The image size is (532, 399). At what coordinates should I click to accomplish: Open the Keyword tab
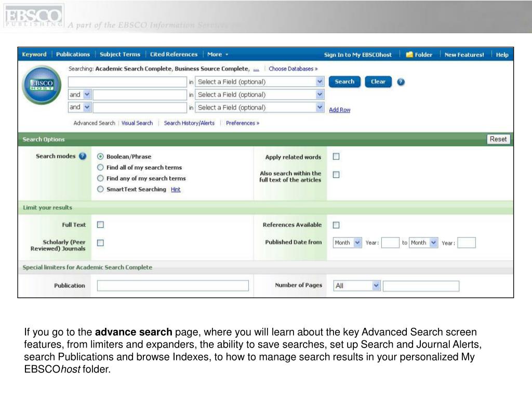(34, 54)
